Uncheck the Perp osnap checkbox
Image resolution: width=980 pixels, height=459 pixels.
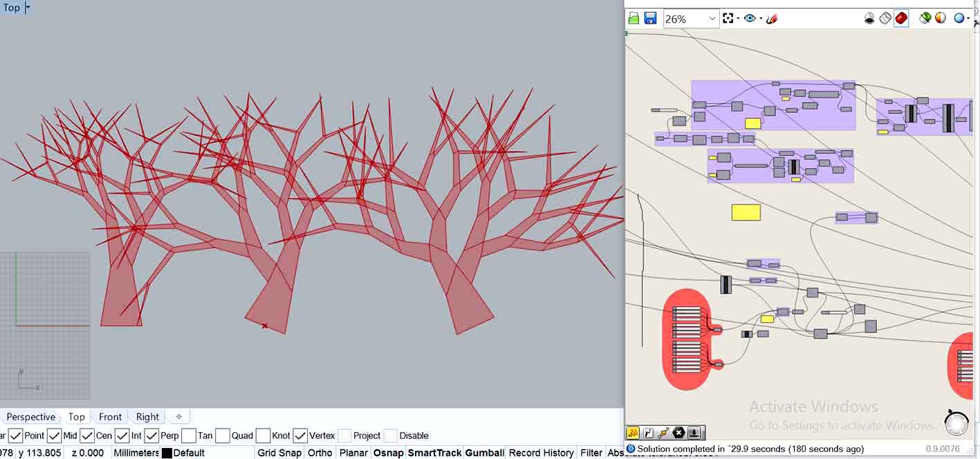(151, 435)
